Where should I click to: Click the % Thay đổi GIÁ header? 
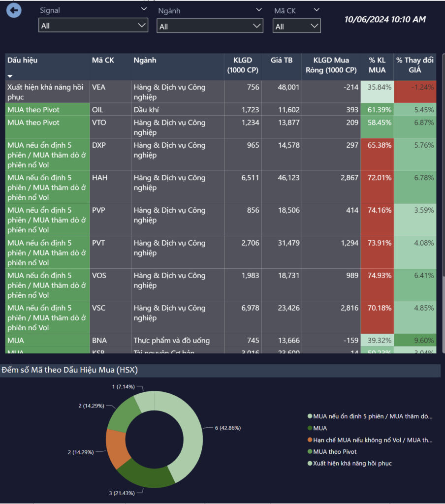coord(415,65)
